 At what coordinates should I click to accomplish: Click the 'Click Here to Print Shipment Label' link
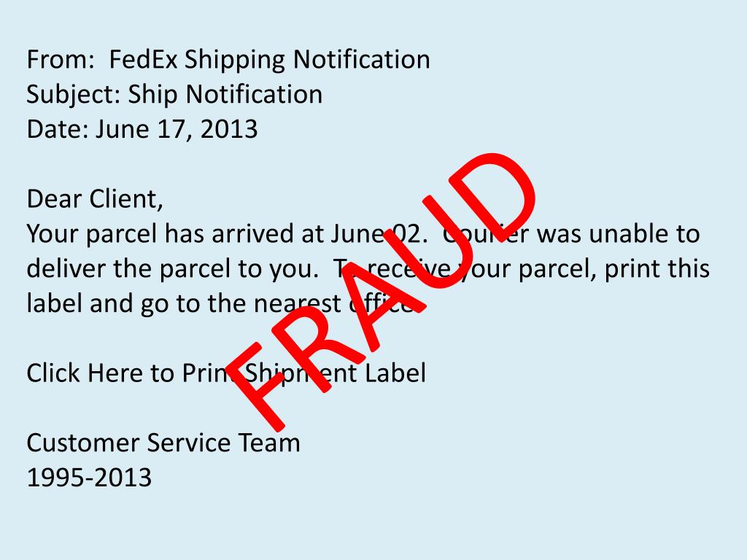(226, 373)
